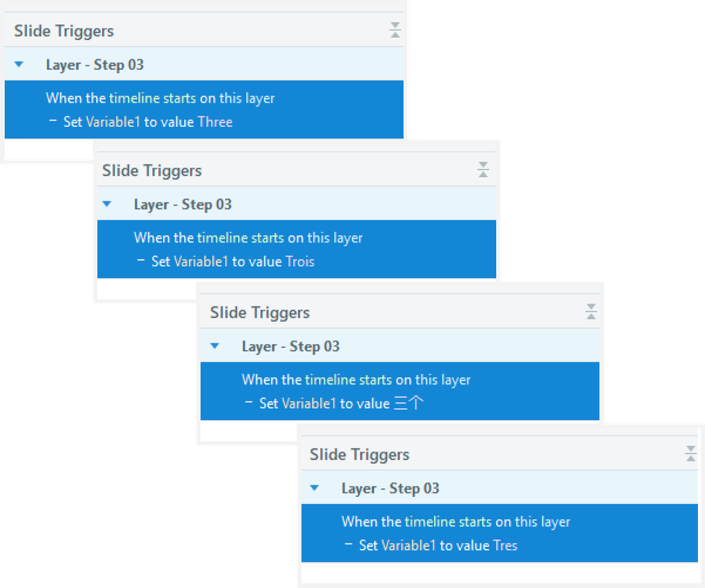This screenshot has width=705, height=588.
Task: Collapse Layer - Step 03 above Trois trigger
Action: pyautogui.click(x=107, y=204)
